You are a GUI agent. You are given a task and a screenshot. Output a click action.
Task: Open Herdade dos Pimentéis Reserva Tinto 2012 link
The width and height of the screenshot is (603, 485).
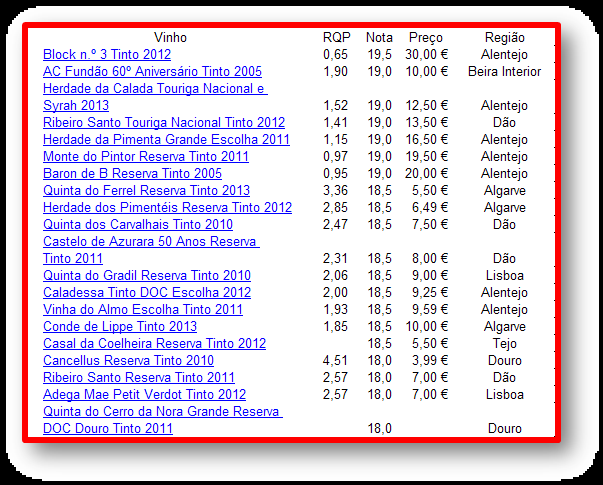[167, 208]
